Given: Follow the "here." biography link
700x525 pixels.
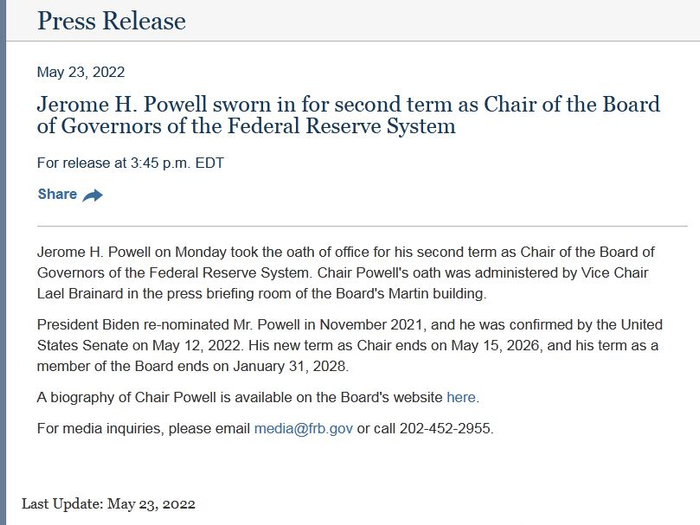Looking at the screenshot, I should point(463,397).
